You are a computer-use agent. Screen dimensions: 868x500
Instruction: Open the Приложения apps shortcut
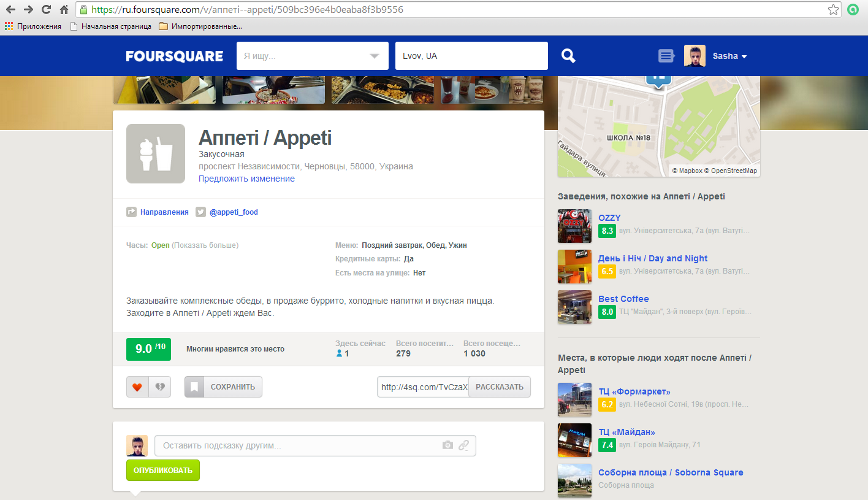(x=33, y=26)
